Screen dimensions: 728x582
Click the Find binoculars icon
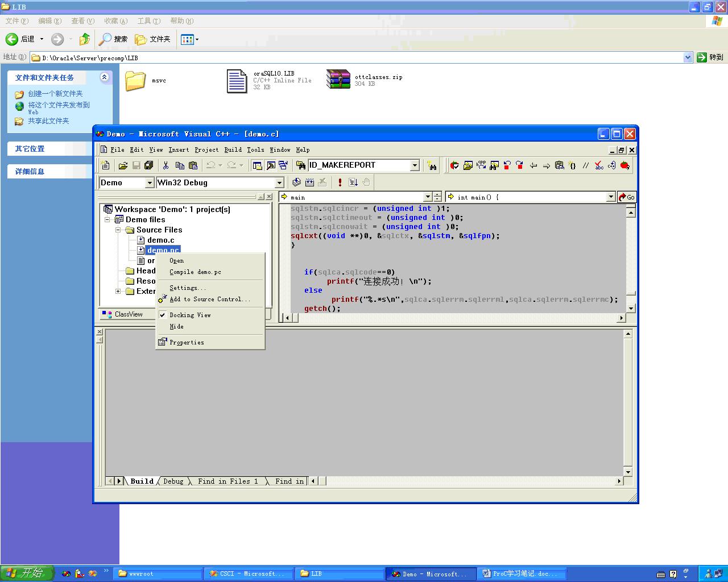click(432, 165)
